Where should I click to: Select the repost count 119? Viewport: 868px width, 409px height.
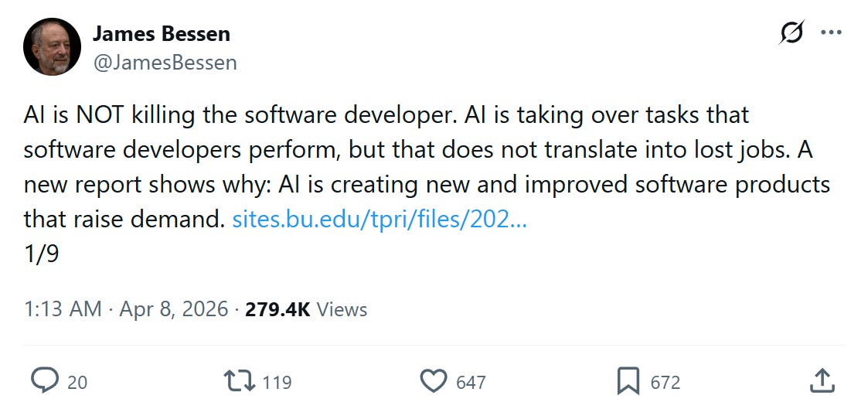click(277, 383)
